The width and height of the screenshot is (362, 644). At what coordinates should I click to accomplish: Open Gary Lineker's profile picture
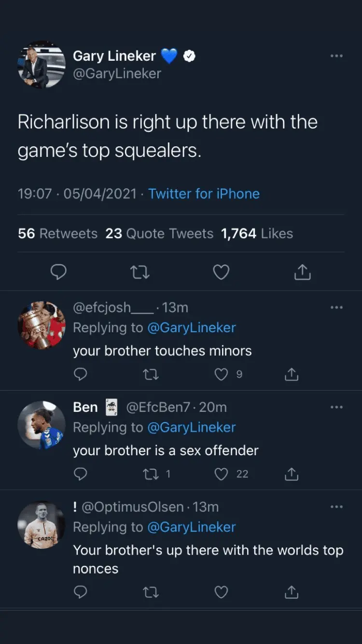pyautogui.click(x=42, y=65)
